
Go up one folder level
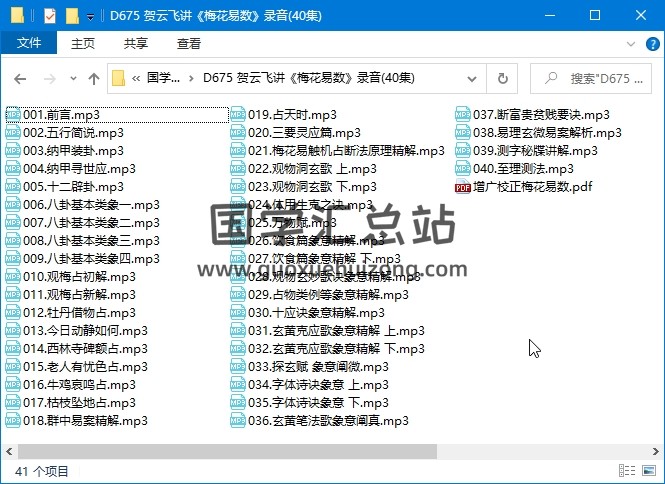(94, 78)
